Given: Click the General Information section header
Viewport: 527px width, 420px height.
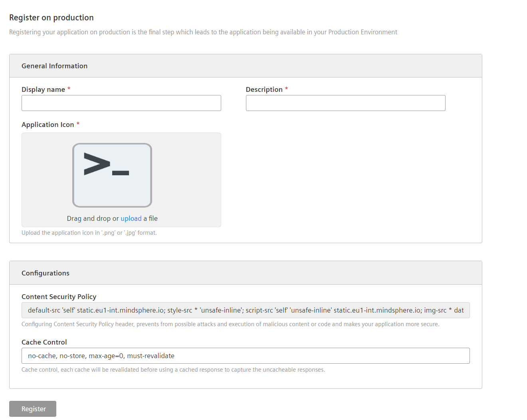Looking at the screenshot, I should (54, 65).
